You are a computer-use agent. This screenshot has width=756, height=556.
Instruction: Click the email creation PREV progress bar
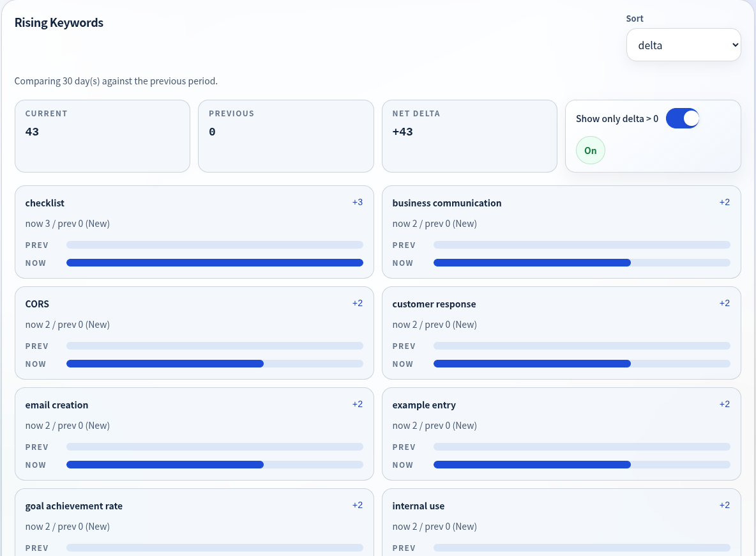(215, 447)
